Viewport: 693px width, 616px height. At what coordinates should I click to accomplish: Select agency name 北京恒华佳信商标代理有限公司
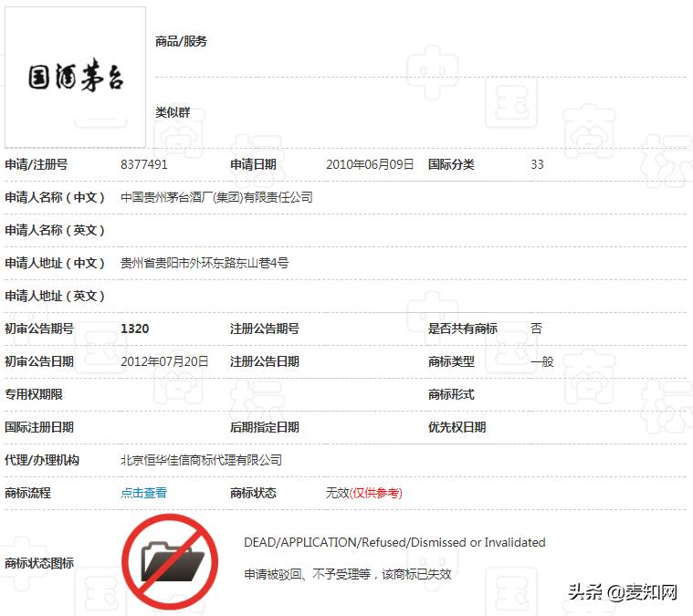(x=201, y=460)
